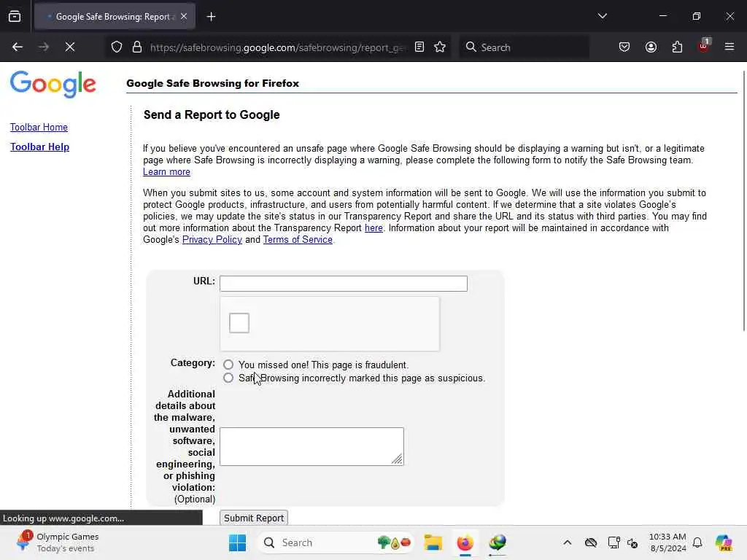View site security padlock info
Viewport: 747px width, 560px height.
(137, 47)
